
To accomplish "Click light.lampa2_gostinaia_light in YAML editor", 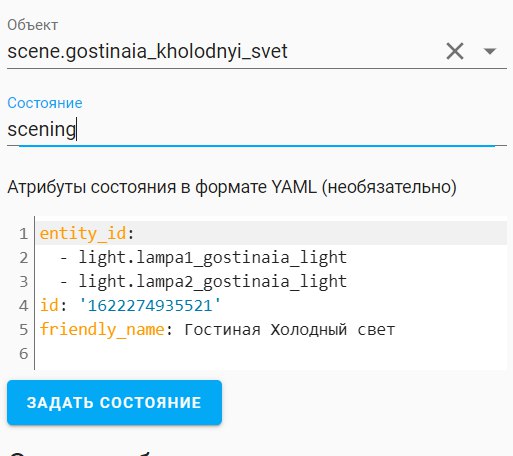I will 213,282.
